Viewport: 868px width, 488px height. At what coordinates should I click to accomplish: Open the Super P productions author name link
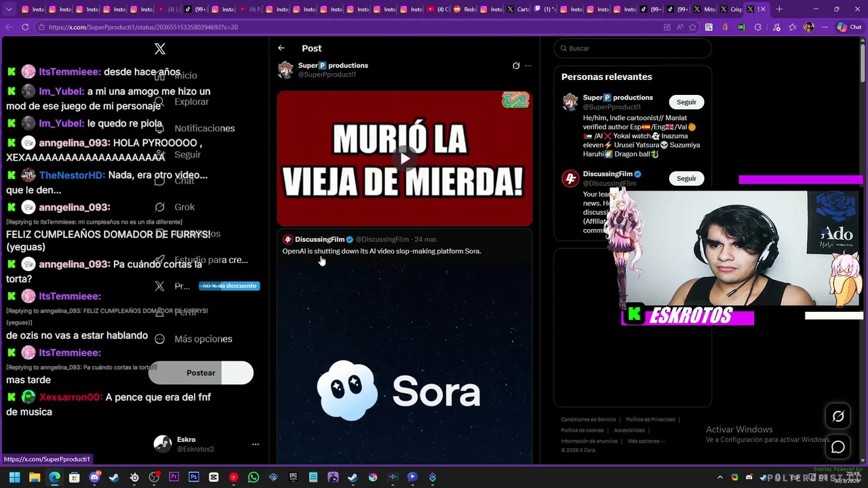tap(333, 65)
